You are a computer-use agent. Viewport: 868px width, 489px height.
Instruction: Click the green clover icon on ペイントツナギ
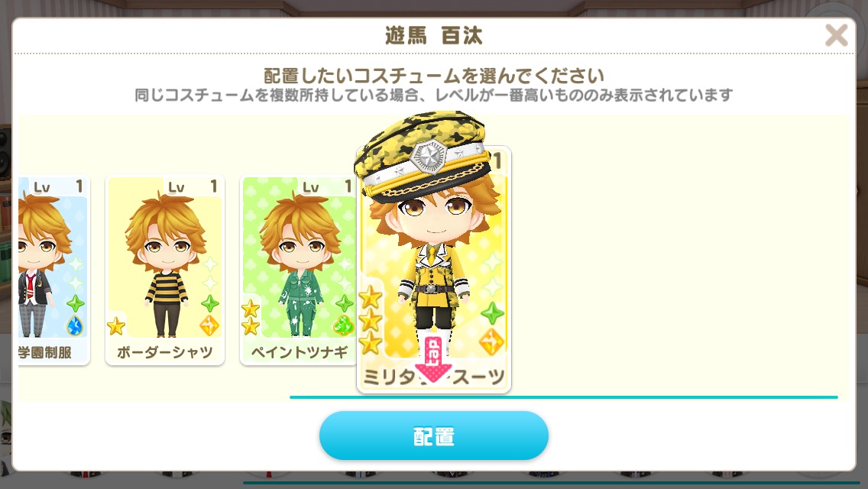343,325
